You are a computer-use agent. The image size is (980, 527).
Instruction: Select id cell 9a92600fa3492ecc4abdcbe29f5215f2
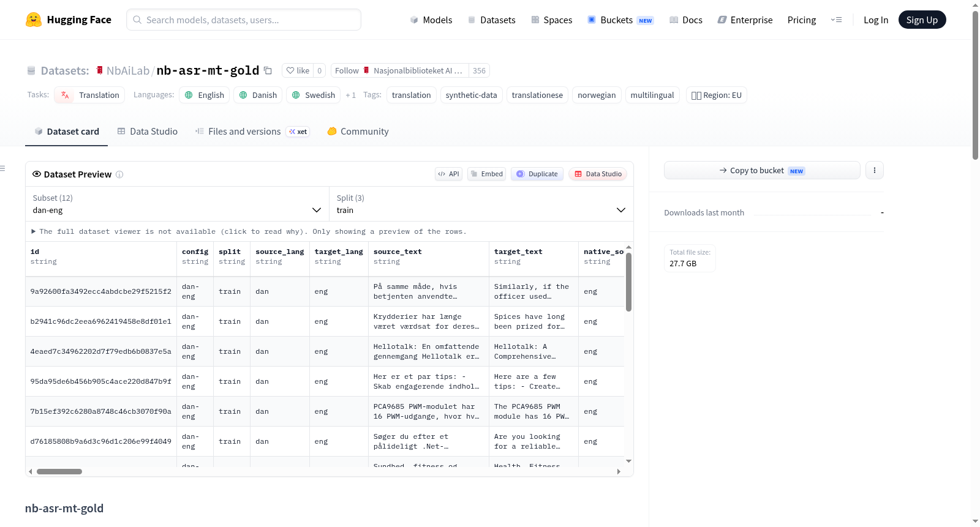[101, 291]
